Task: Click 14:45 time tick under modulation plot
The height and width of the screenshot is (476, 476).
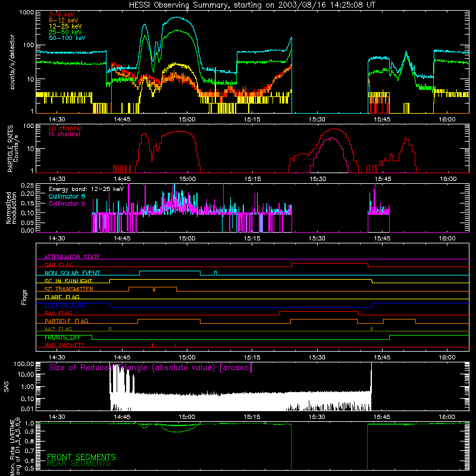Action: click(x=122, y=239)
